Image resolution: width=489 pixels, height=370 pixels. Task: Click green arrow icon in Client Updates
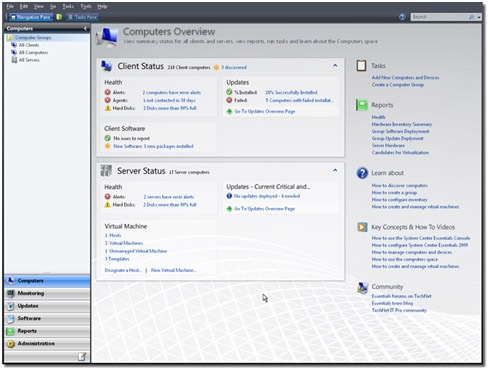pos(229,111)
